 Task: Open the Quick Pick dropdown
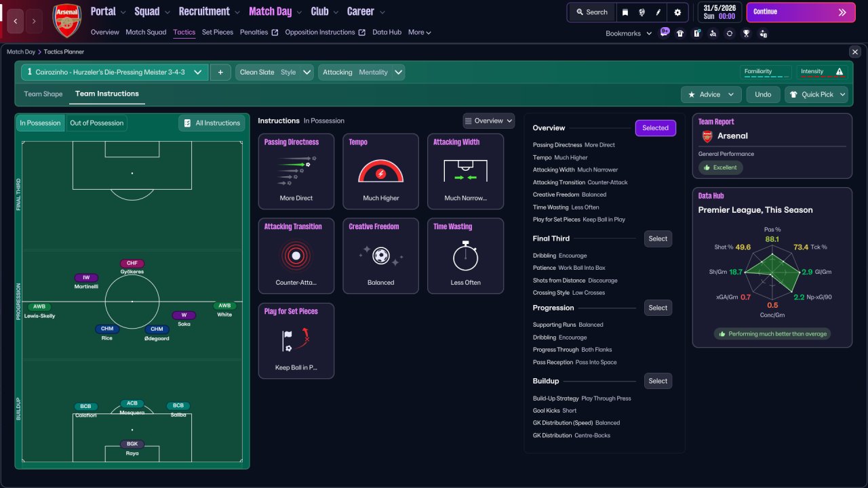816,95
